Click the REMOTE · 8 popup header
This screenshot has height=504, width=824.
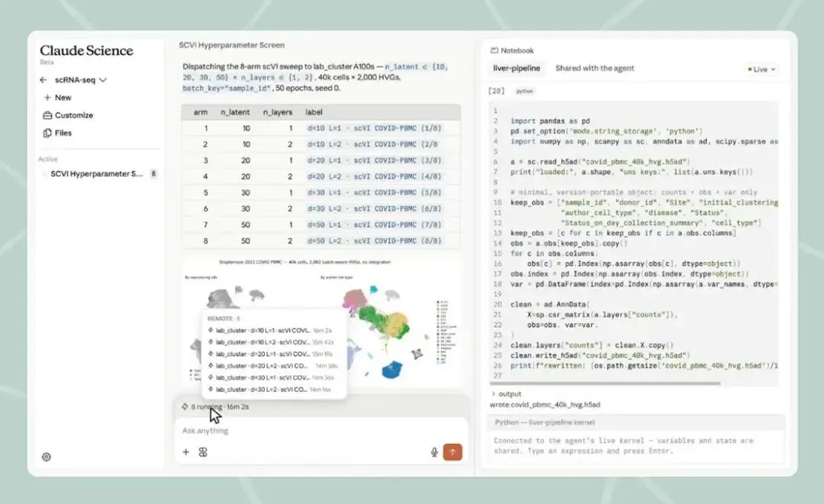(x=224, y=319)
